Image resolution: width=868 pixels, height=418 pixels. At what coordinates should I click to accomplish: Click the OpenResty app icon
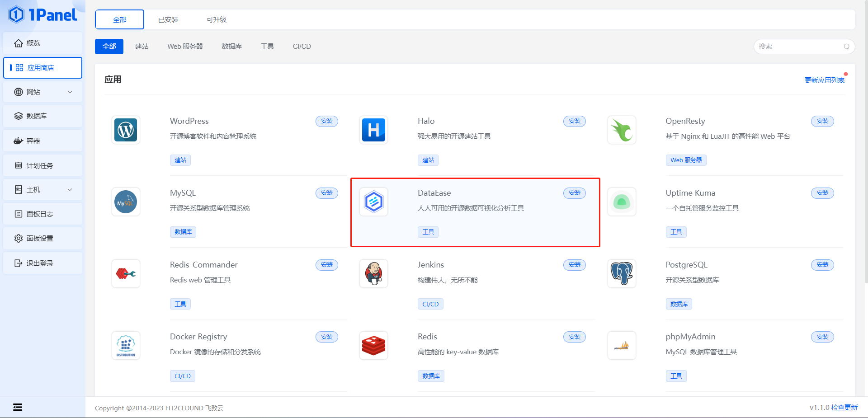(622, 130)
